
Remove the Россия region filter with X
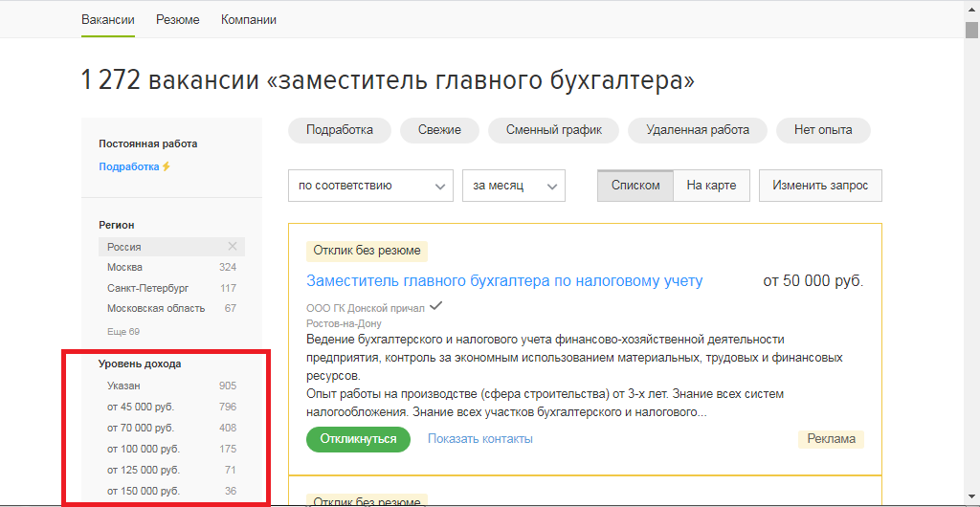[x=232, y=247]
